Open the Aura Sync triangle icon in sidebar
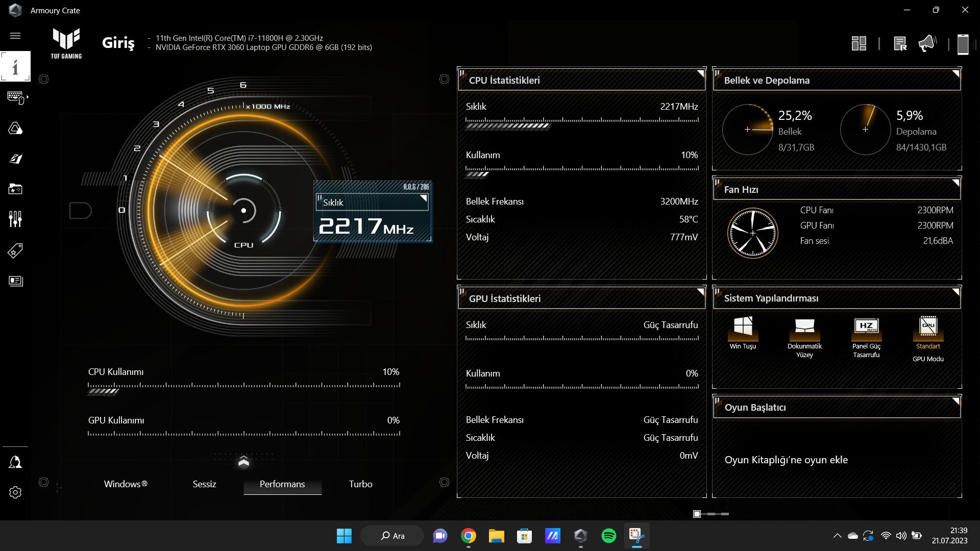Viewport: 980px width, 551px height. coord(15,128)
